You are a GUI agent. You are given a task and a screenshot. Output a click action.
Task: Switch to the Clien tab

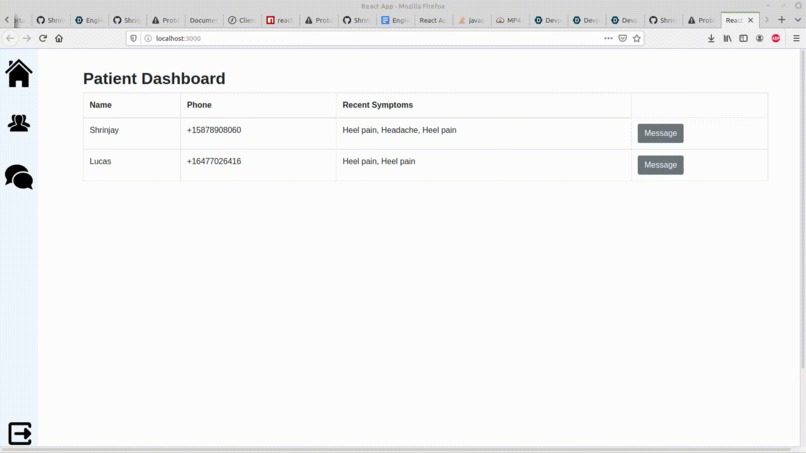pos(242,20)
